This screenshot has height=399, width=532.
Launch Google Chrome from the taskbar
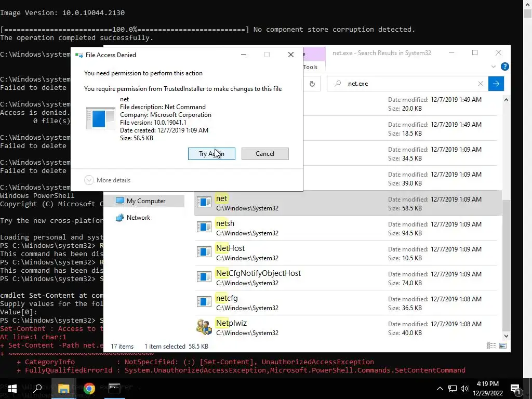(89, 389)
